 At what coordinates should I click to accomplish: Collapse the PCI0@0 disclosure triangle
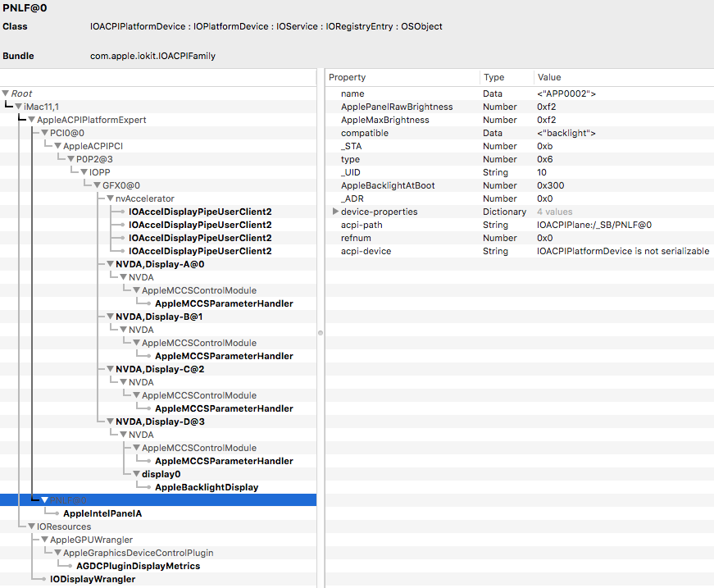point(44,133)
